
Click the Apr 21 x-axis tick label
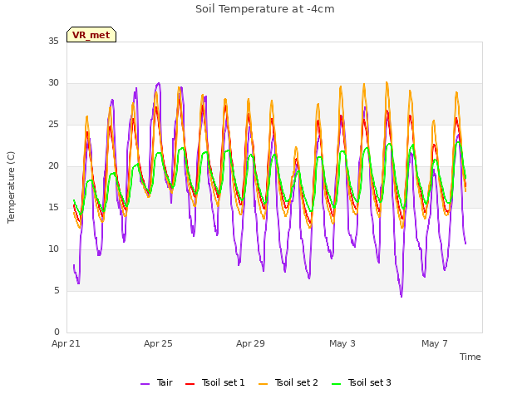point(66,343)
